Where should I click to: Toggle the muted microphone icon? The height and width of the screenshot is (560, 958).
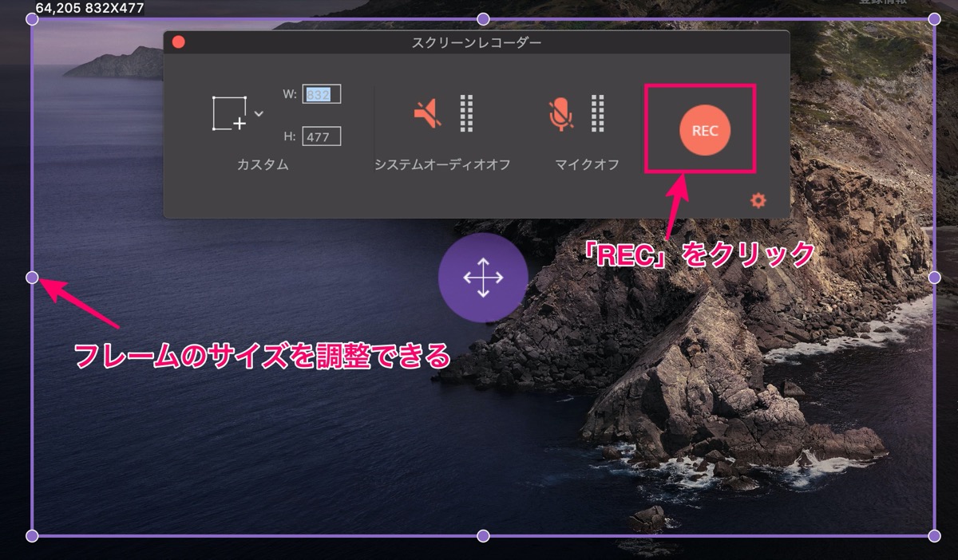tap(561, 114)
